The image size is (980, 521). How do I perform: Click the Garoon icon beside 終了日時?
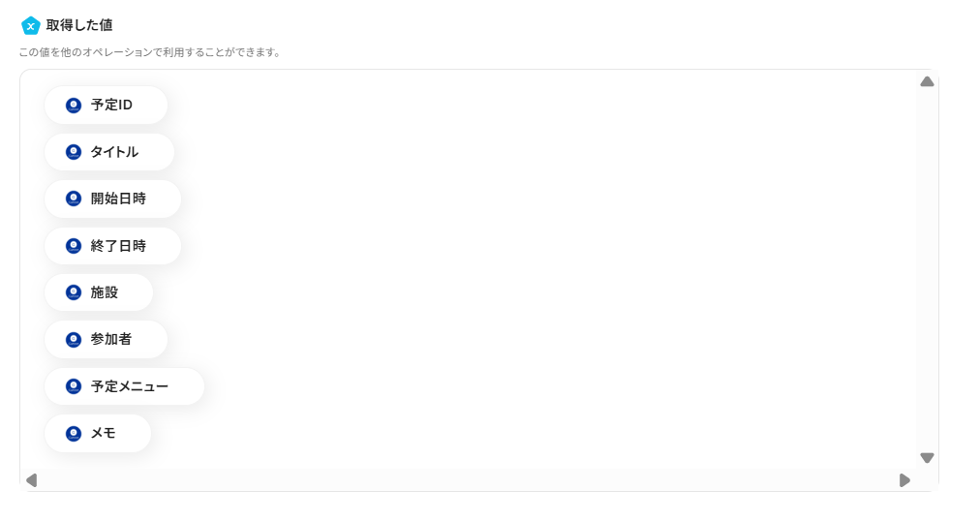(74, 246)
